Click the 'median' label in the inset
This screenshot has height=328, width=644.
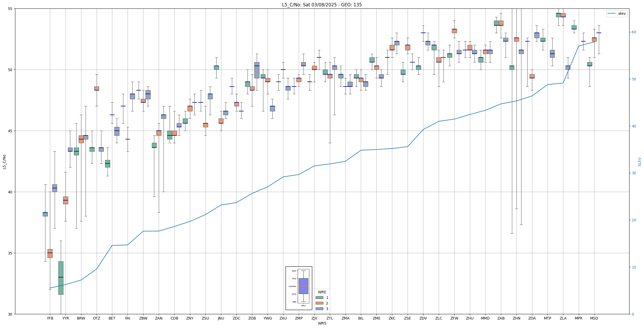[292, 286]
